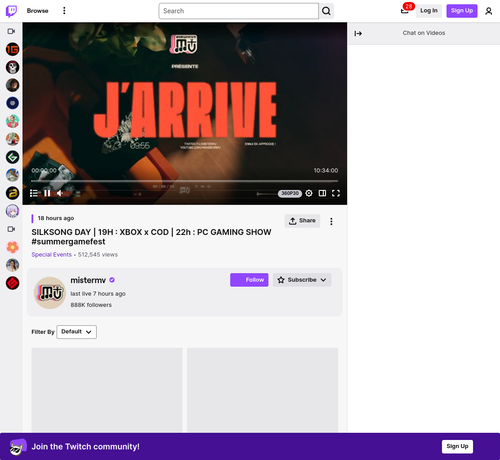The width and height of the screenshot is (500, 460).
Task: Pause the video playback
Action: pos(47,193)
